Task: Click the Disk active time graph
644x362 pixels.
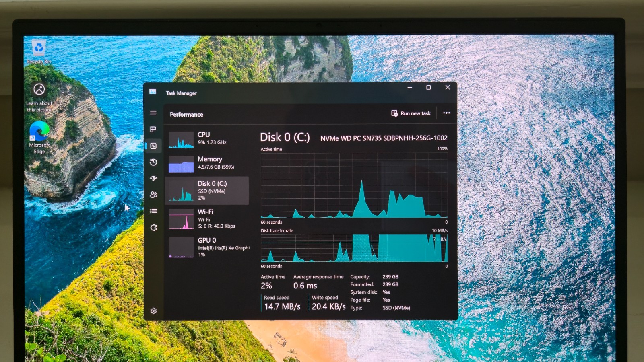Action: [354, 185]
